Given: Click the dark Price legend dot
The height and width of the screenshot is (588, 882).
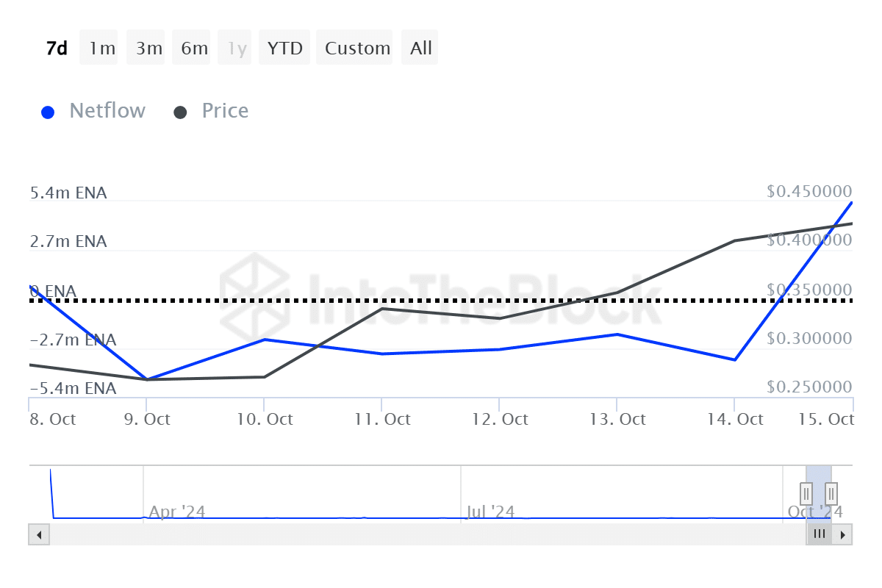Looking at the screenshot, I should click(181, 110).
